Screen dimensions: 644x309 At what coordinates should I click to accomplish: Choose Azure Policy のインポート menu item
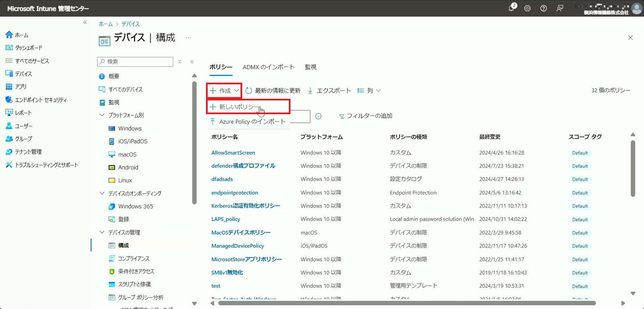point(248,122)
